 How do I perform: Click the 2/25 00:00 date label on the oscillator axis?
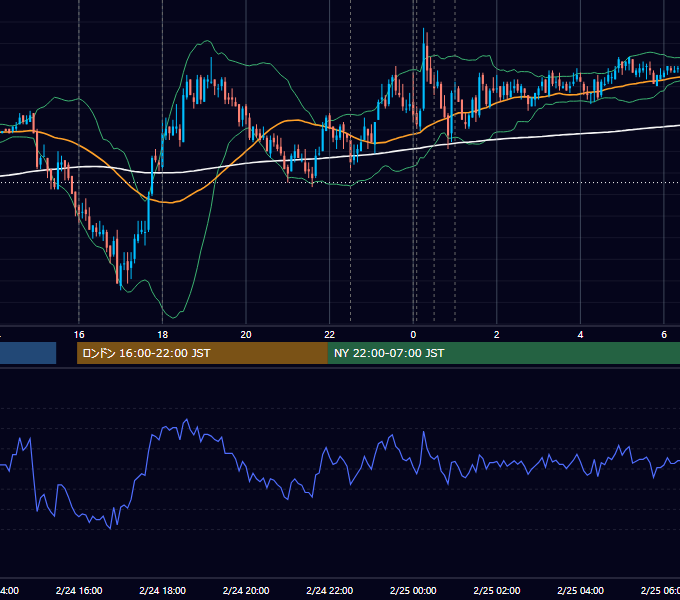(413, 590)
